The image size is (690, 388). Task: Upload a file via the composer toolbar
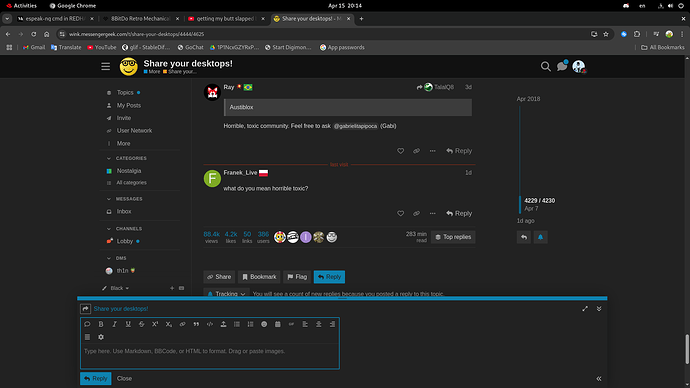coord(223,324)
